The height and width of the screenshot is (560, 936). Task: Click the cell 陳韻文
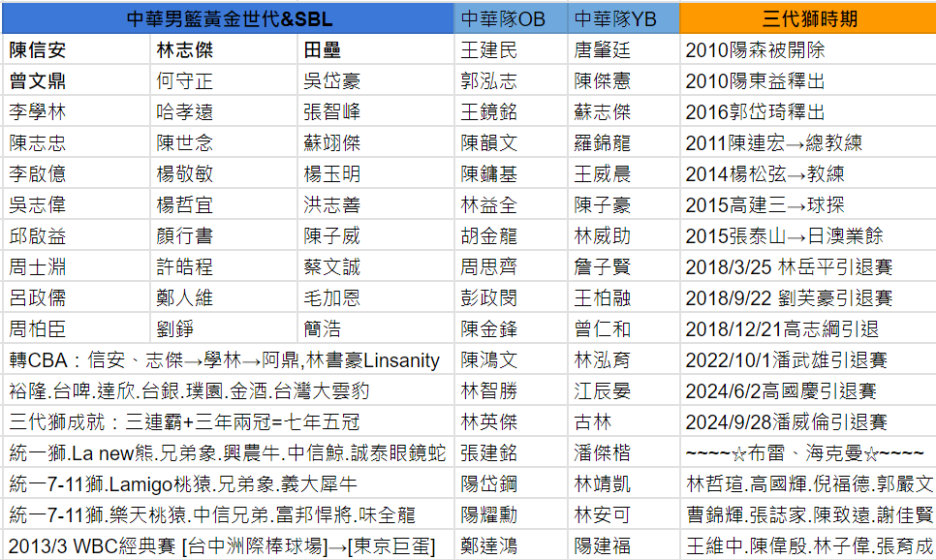coord(511,142)
